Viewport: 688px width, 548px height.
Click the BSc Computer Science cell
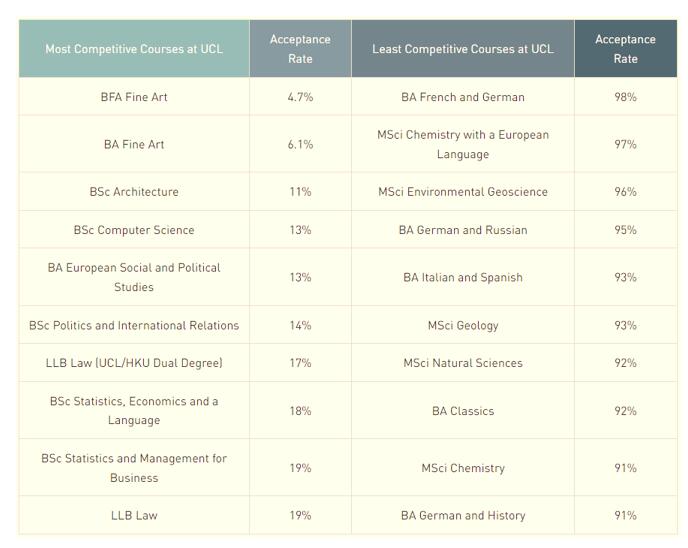coord(134,230)
